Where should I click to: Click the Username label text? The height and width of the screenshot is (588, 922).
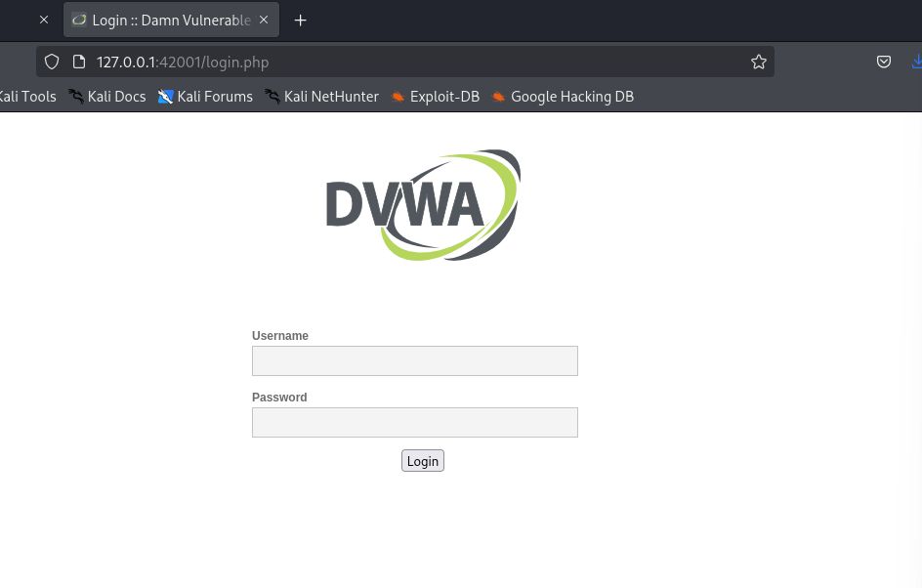tap(280, 336)
